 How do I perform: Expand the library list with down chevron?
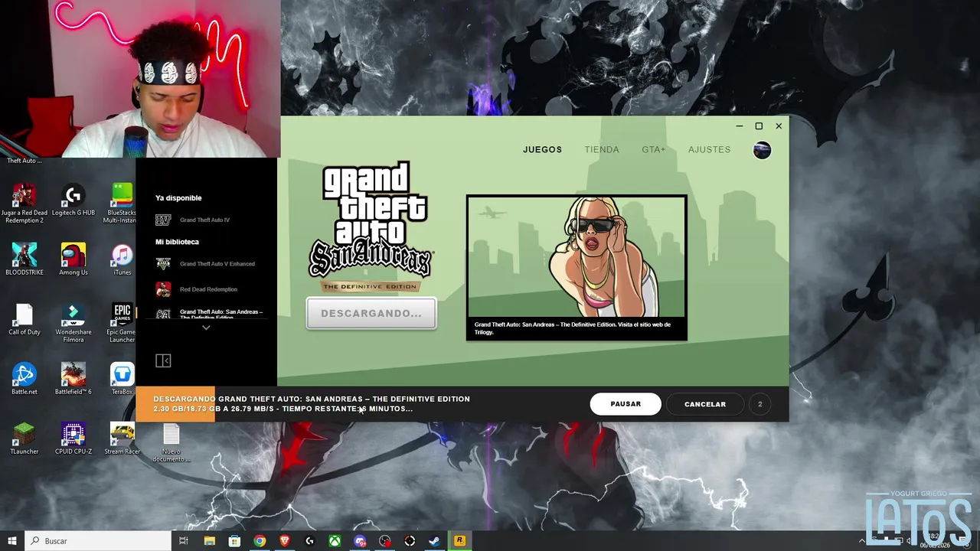click(206, 328)
